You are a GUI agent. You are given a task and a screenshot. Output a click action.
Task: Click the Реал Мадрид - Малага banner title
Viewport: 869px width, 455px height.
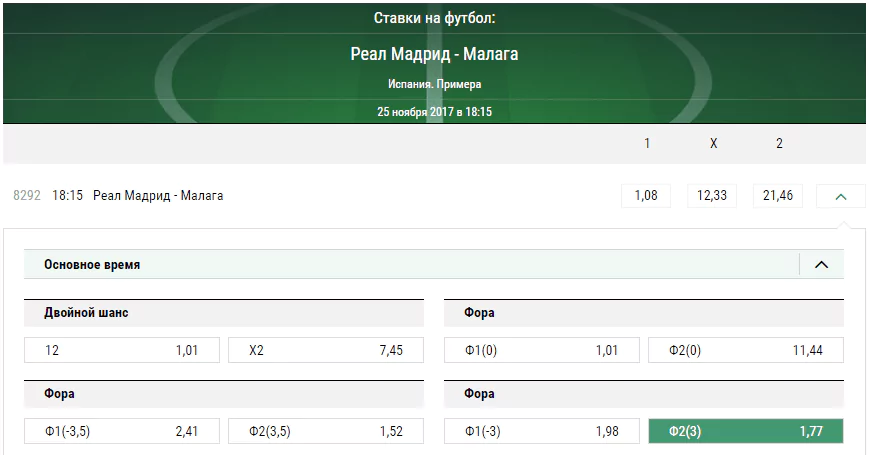[x=434, y=54]
